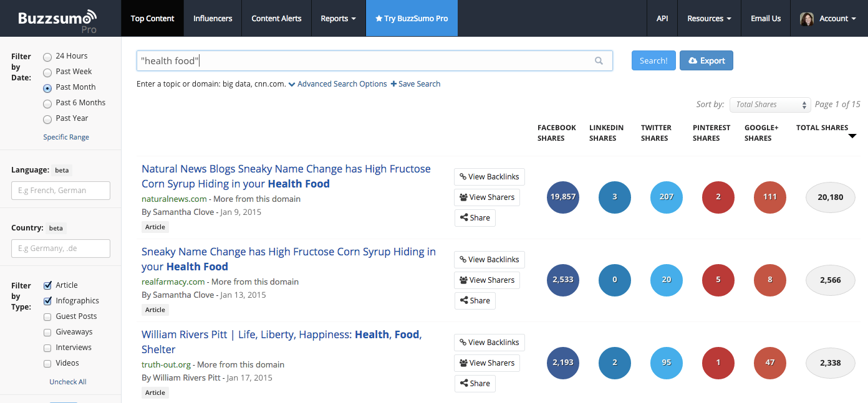The image size is (868, 403).
Task: View Sharers for the naturalnews.com article
Action: [x=487, y=197]
